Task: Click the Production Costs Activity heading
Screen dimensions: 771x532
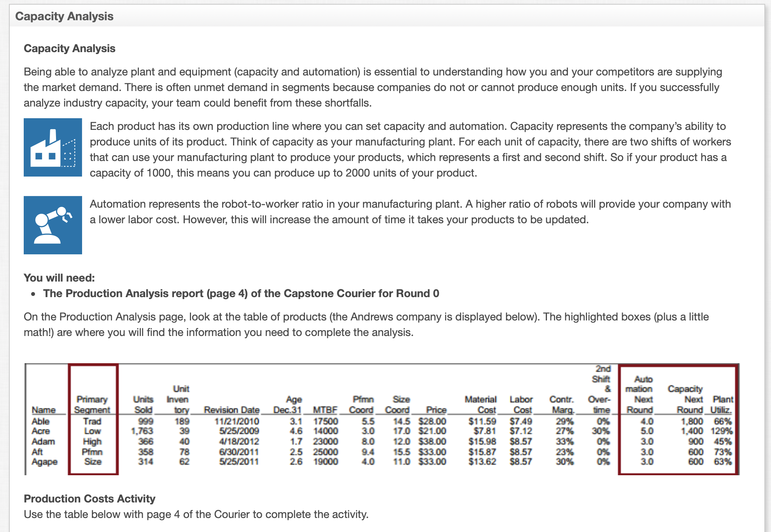Action: [x=89, y=499]
